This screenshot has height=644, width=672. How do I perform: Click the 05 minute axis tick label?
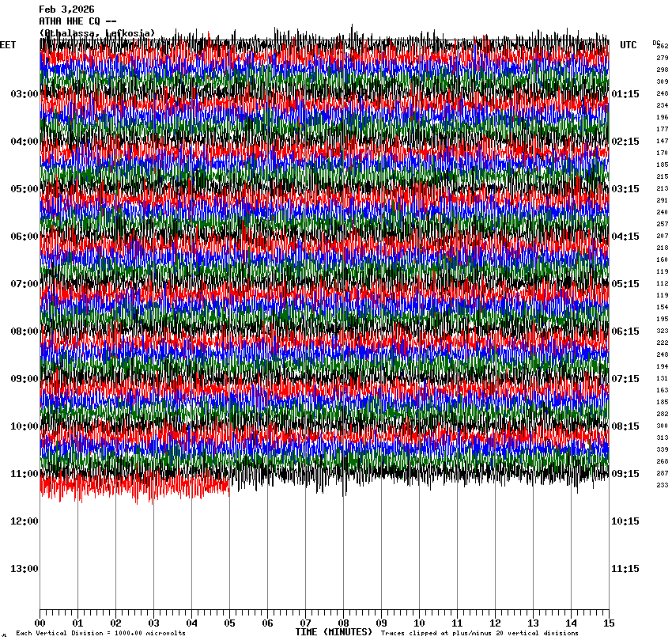coord(229,623)
